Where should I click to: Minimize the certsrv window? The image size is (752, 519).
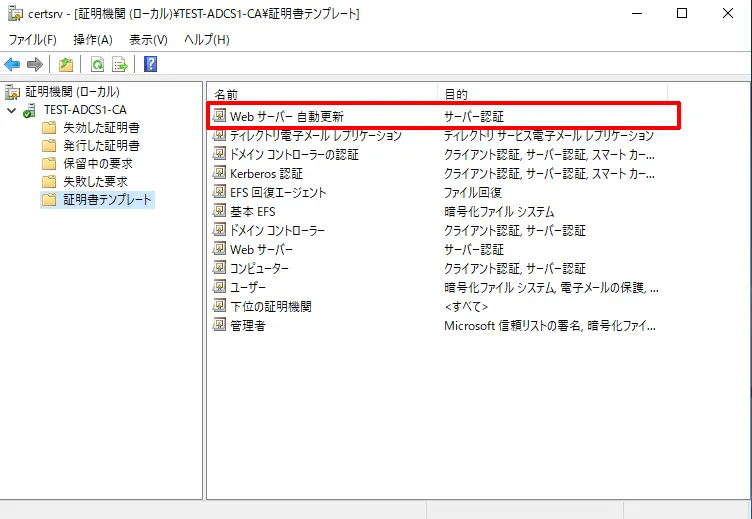(x=637, y=13)
